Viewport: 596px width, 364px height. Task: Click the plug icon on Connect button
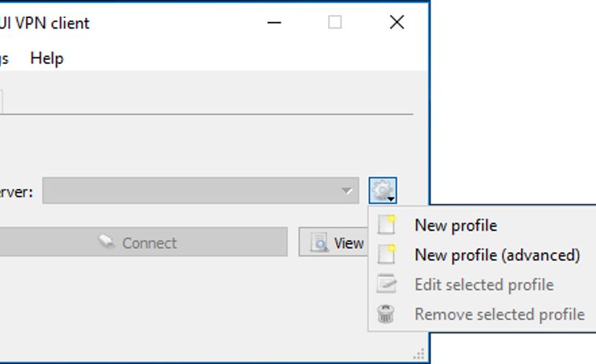(x=106, y=242)
